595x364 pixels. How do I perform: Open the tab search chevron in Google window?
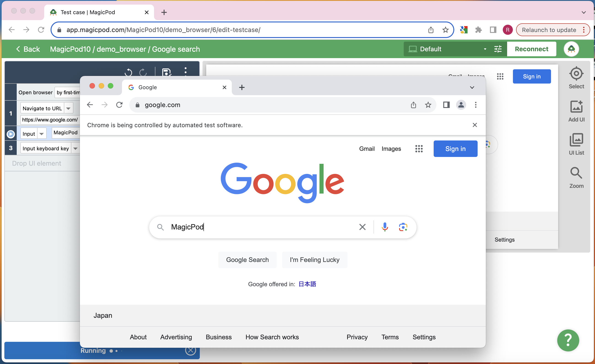[x=472, y=87]
